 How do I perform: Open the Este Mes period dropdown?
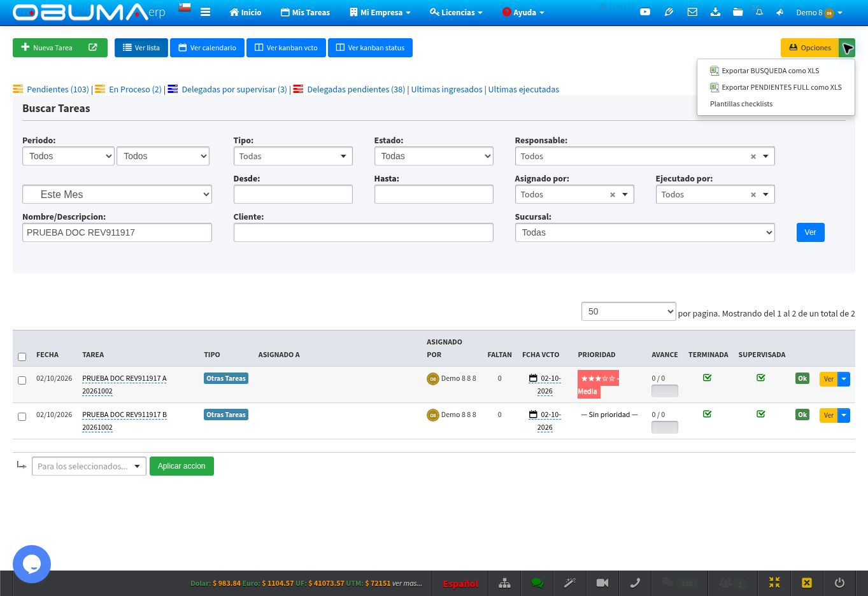117,194
